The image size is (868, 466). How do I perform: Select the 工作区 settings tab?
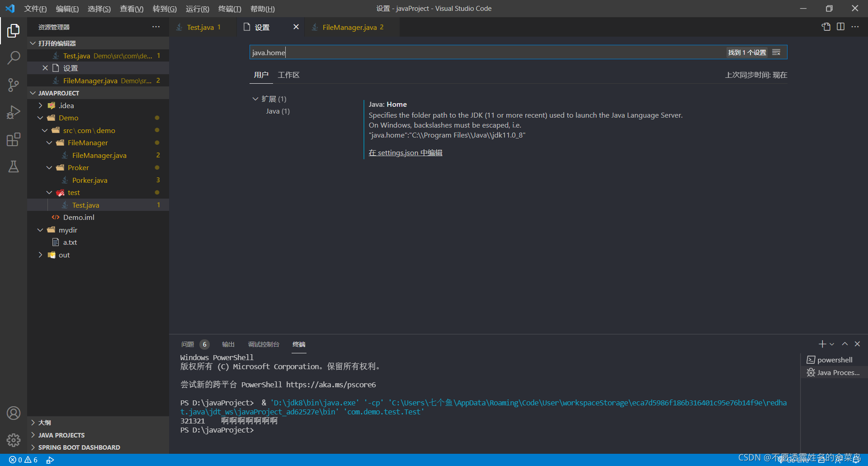coord(288,75)
